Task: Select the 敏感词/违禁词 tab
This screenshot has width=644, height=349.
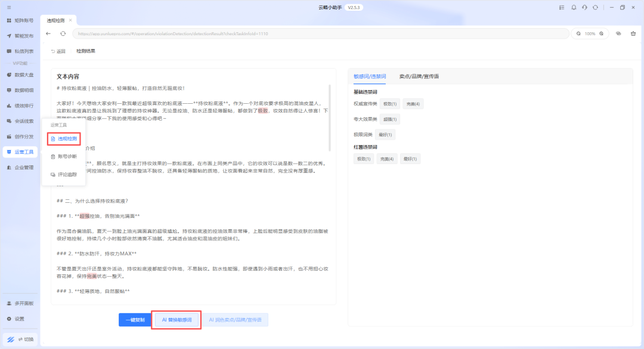Action: [x=370, y=76]
